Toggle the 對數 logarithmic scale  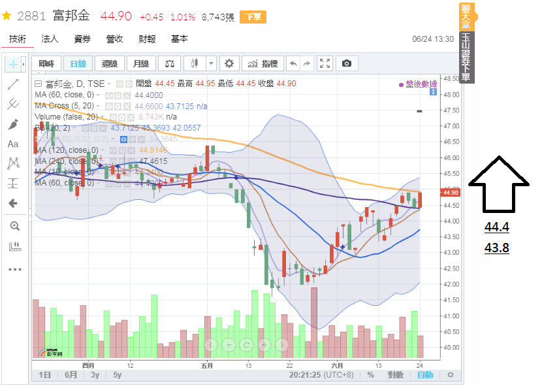[394, 375]
